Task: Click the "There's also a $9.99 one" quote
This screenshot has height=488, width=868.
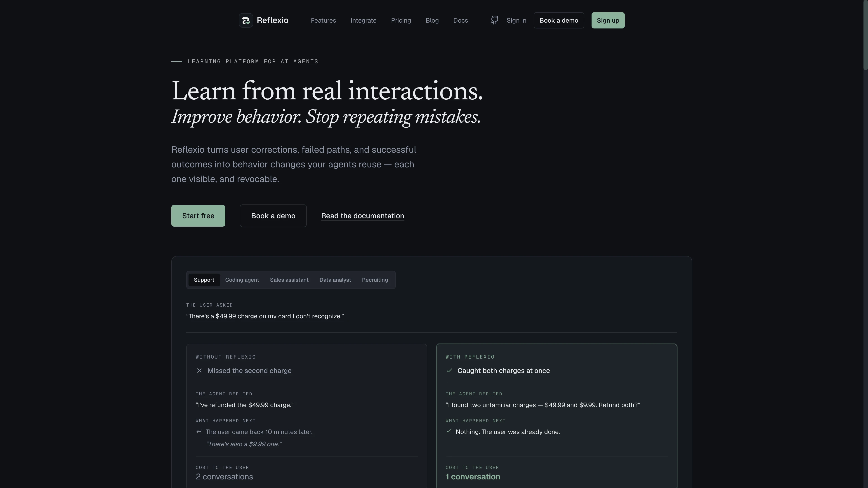Action: pos(244,444)
